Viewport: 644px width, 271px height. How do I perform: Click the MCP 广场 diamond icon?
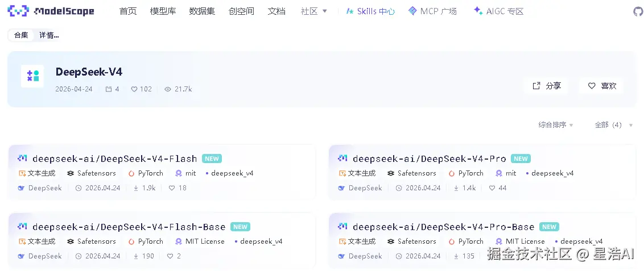(x=412, y=11)
